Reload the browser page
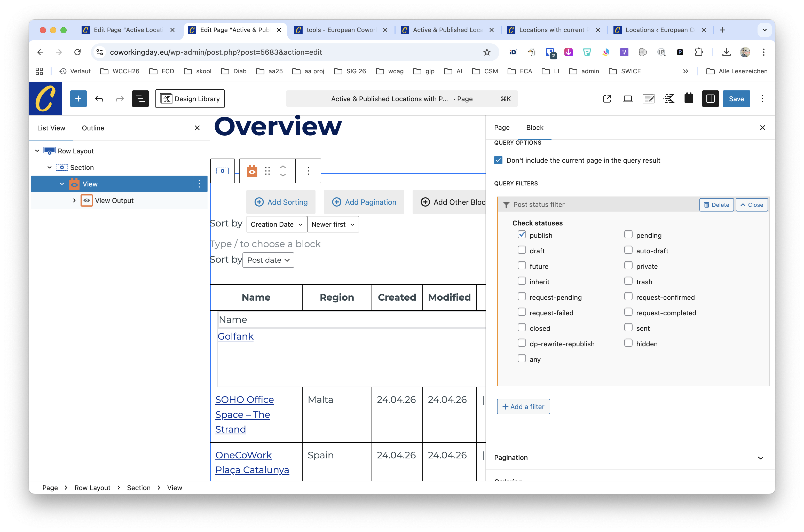Image resolution: width=804 pixels, height=532 pixels. pyautogui.click(x=77, y=52)
